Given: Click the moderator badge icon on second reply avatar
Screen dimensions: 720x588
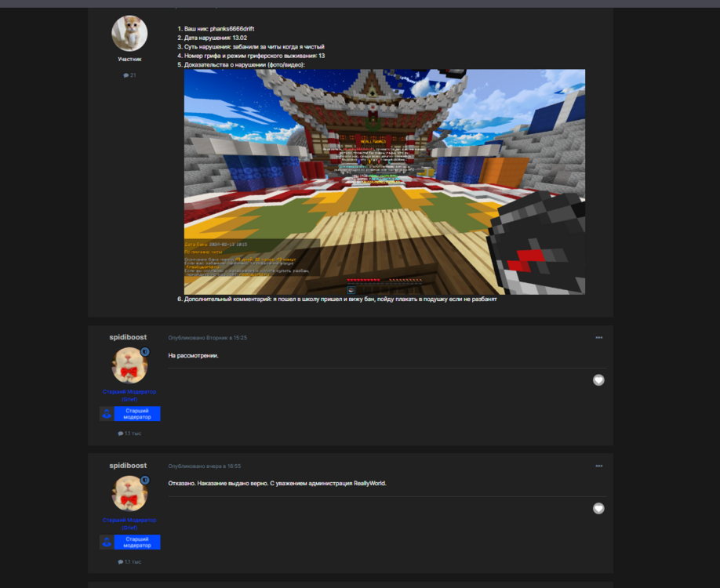Looking at the screenshot, I should [x=145, y=480].
